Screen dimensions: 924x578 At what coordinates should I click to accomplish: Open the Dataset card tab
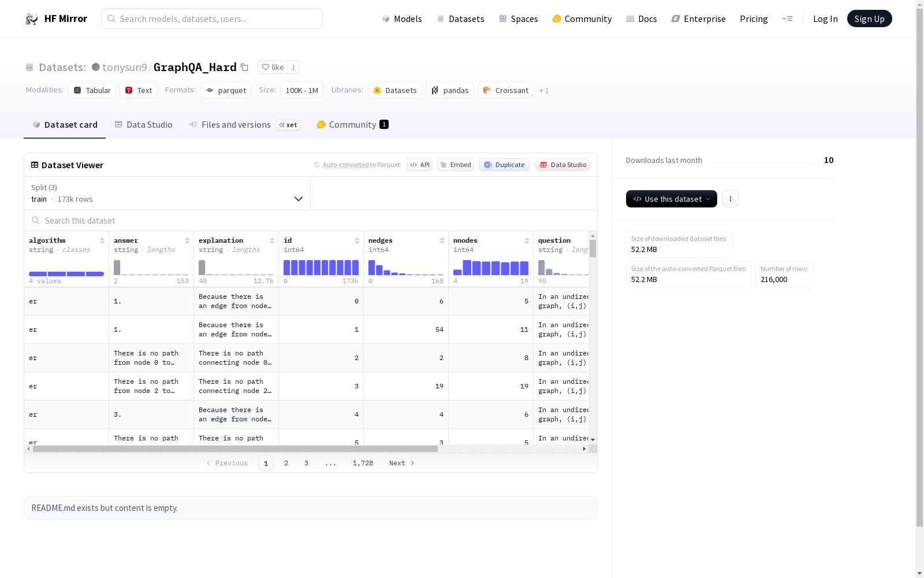(65, 125)
